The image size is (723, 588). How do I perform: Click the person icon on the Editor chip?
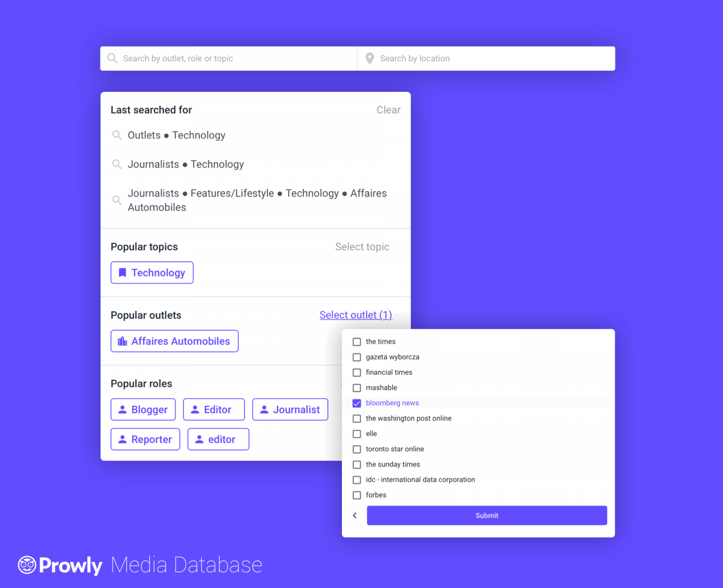195,409
